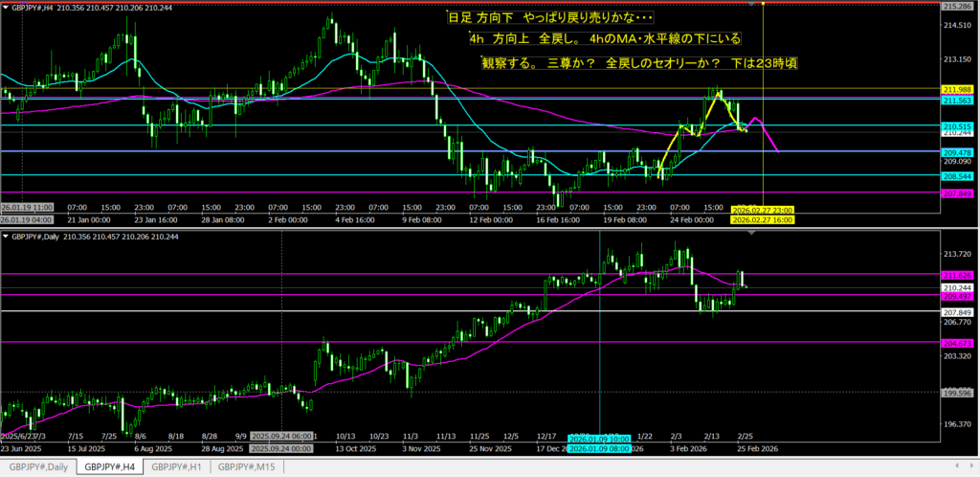Select the cyan 208.544 price label
The image size is (980, 477).
957,176
